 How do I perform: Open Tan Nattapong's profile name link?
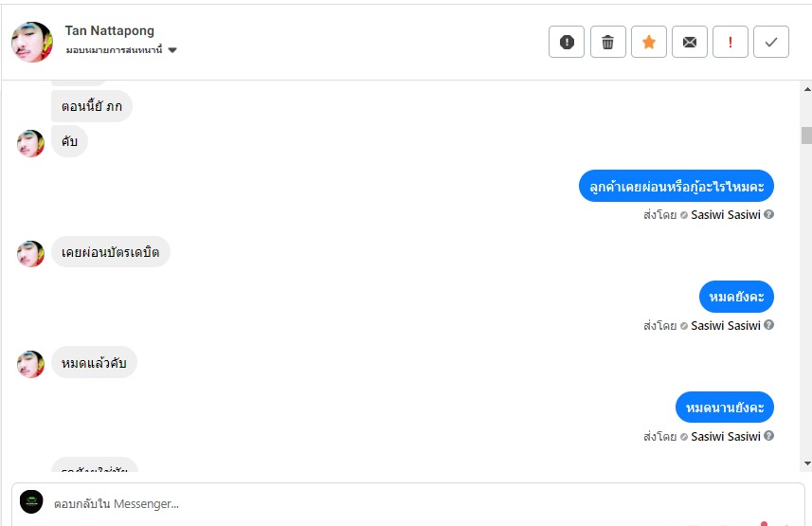[x=109, y=31]
